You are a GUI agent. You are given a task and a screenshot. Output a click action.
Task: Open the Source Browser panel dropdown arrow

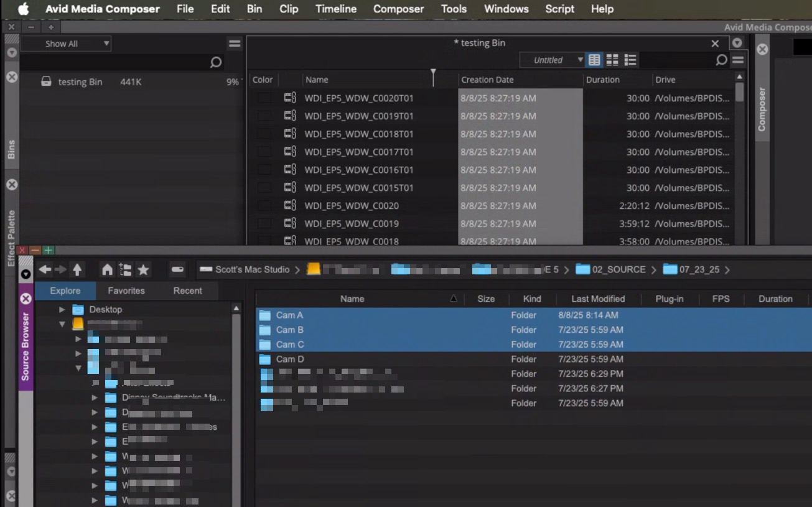pos(26,274)
